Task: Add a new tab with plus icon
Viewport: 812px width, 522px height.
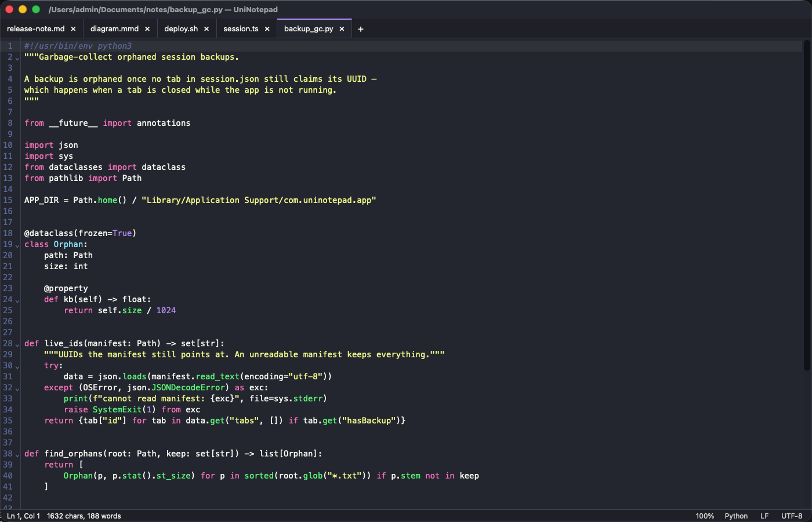Action: pos(361,29)
